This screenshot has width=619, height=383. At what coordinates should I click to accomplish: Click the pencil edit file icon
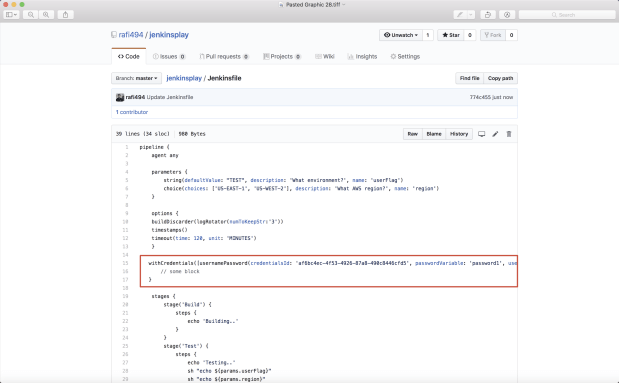click(x=495, y=134)
